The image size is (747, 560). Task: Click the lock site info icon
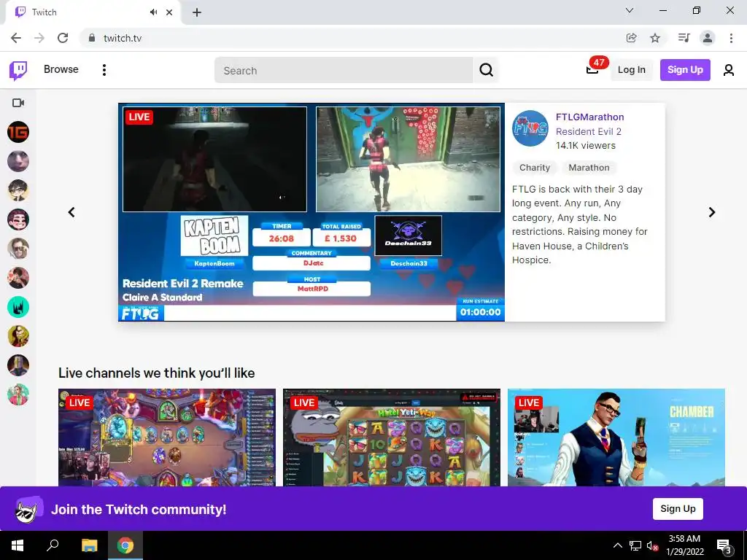tap(91, 38)
